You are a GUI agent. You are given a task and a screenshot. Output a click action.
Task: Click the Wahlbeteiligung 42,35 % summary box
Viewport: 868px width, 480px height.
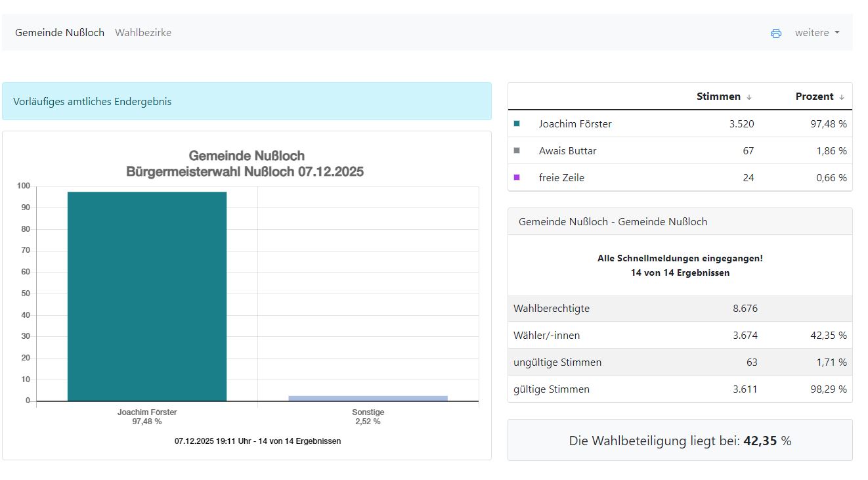[680, 441]
